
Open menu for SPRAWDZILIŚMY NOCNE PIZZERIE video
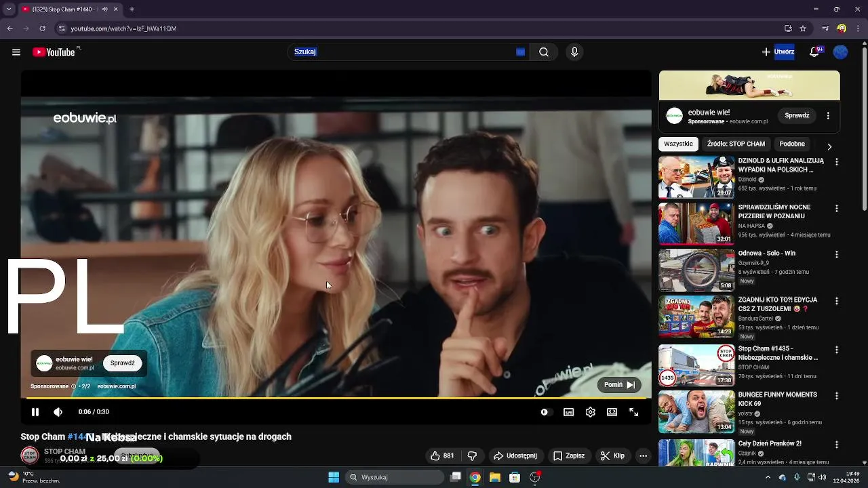coord(836,208)
